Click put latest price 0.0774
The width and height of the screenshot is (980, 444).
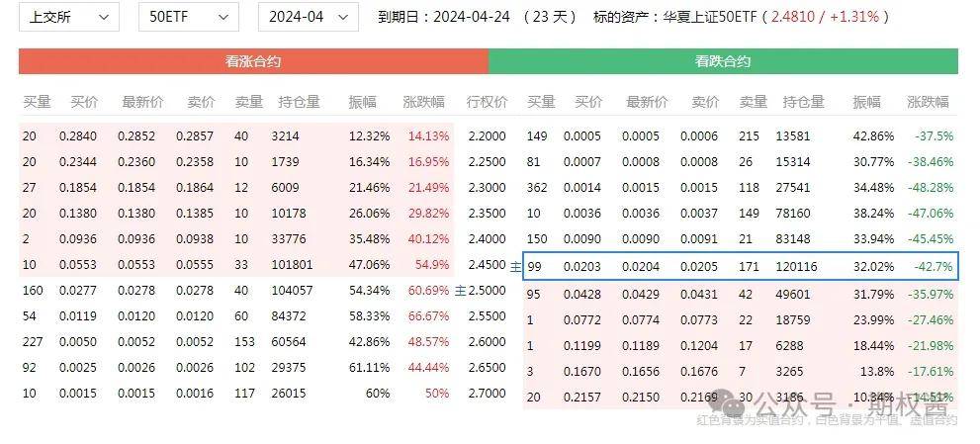coord(641,319)
